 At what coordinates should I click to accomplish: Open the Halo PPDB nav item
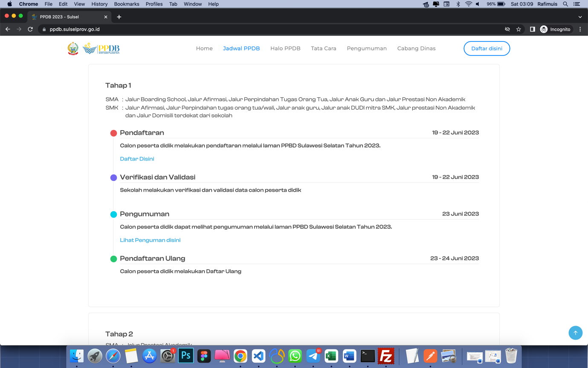click(x=285, y=49)
